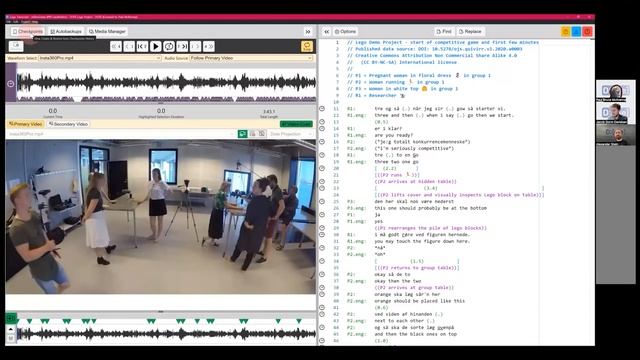The image size is (640, 360).
Task: Open the Autobackups tab
Action: pyautogui.click(x=66, y=31)
